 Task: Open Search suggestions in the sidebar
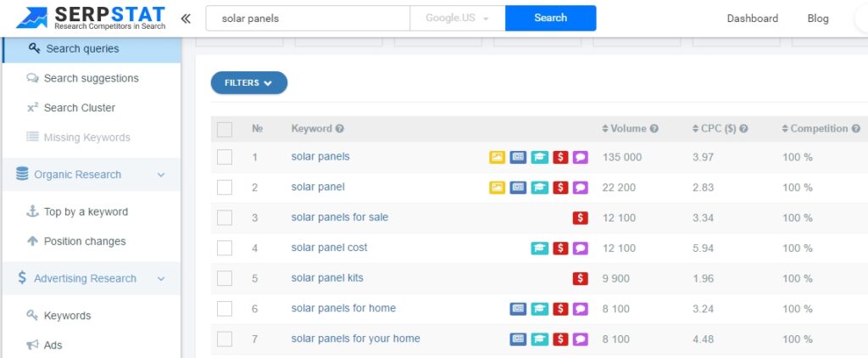coord(91,78)
